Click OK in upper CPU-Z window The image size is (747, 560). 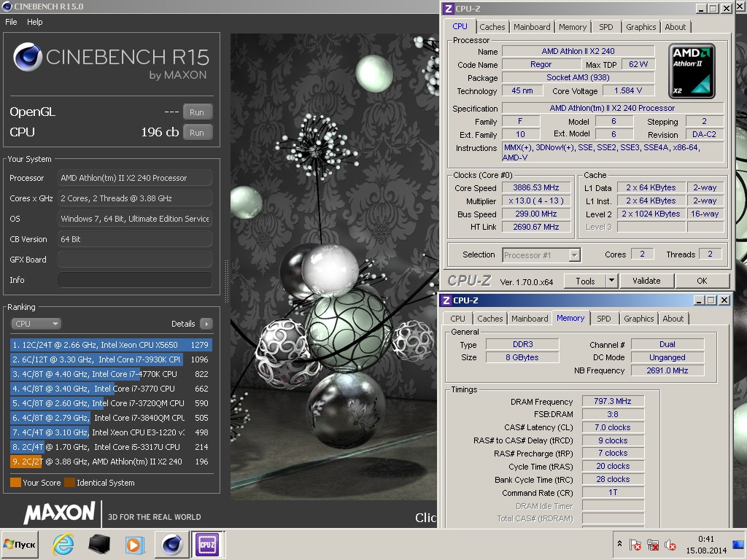click(x=703, y=281)
